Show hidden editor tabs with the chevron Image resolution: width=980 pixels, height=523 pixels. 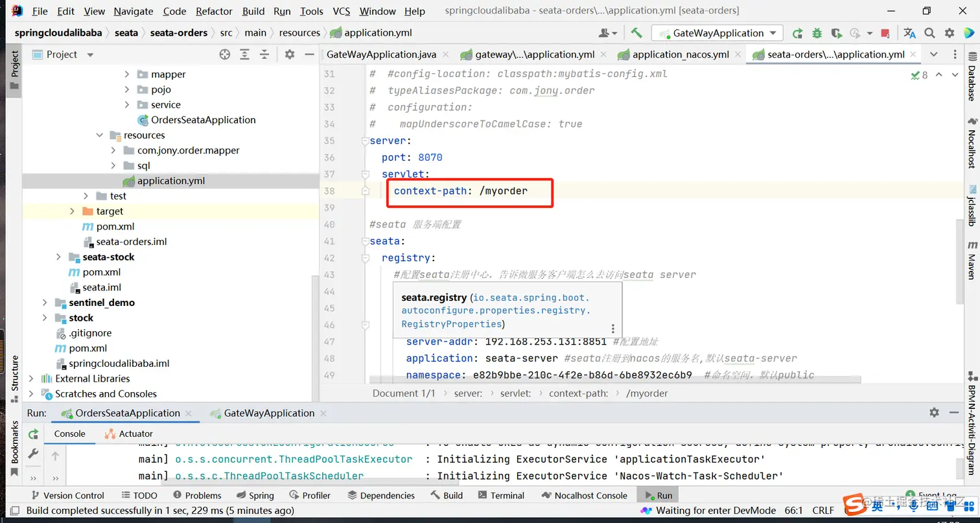tap(934, 54)
